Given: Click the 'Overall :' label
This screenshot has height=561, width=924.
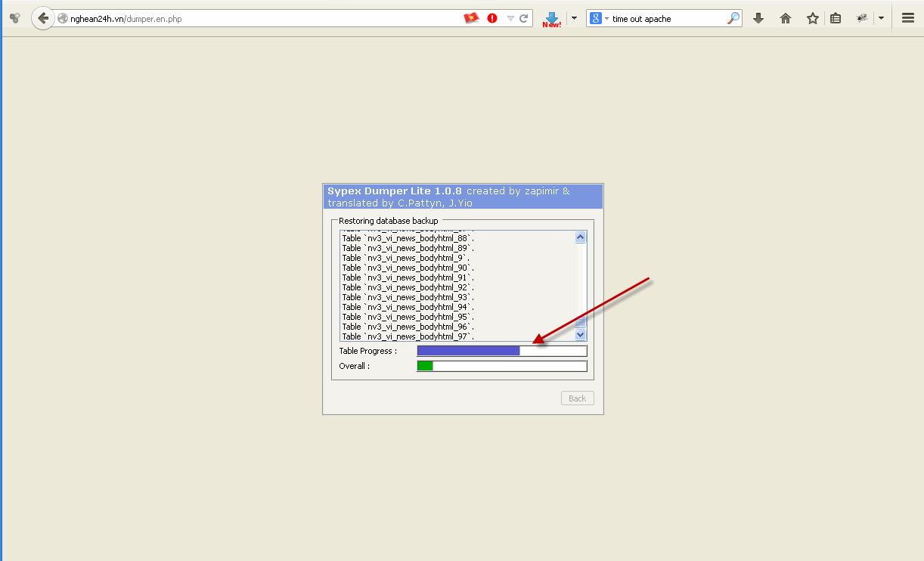Looking at the screenshot, I should click(x=355, y=366).
